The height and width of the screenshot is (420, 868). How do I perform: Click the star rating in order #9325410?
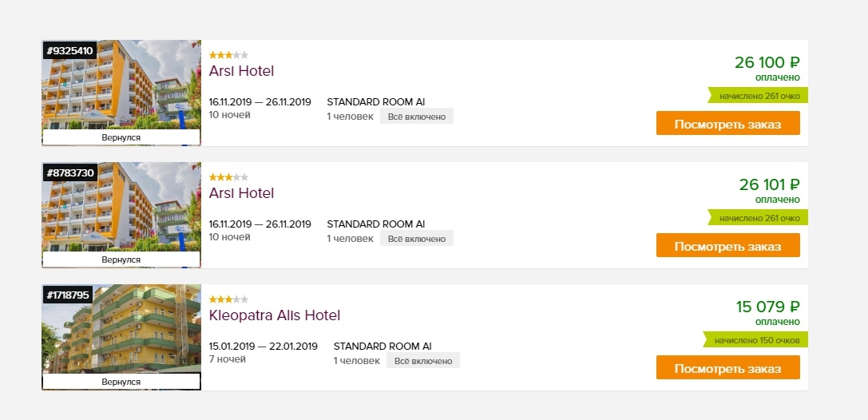(x=228, y=55)
